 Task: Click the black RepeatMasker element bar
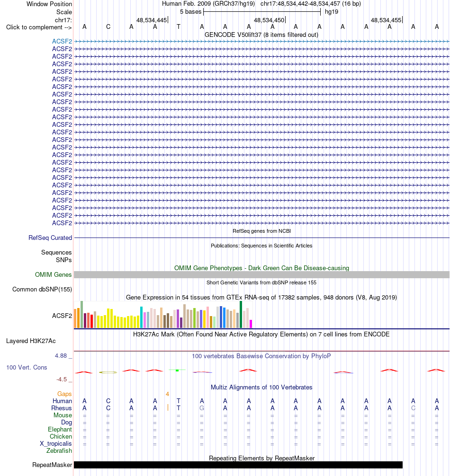[x=238, y=465]
